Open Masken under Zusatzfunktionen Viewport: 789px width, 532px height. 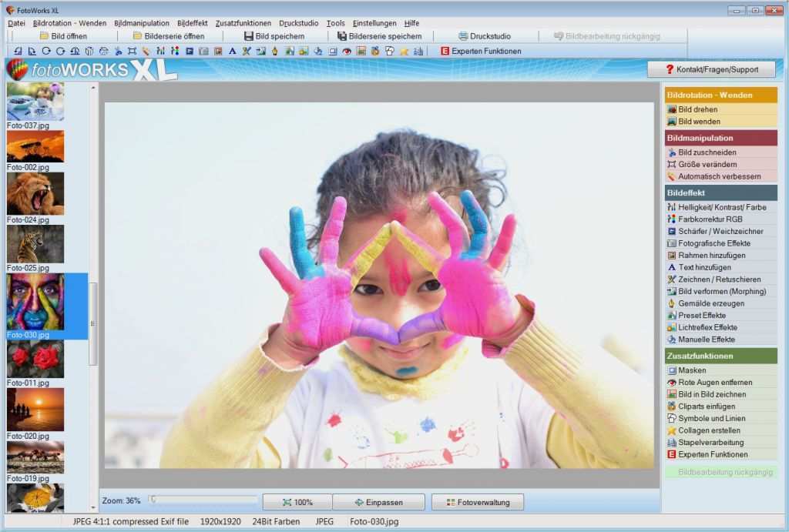click(691, 370)
